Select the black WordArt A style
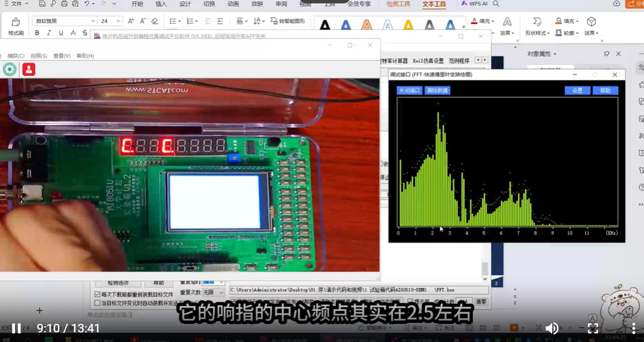 tap(325, 25)
